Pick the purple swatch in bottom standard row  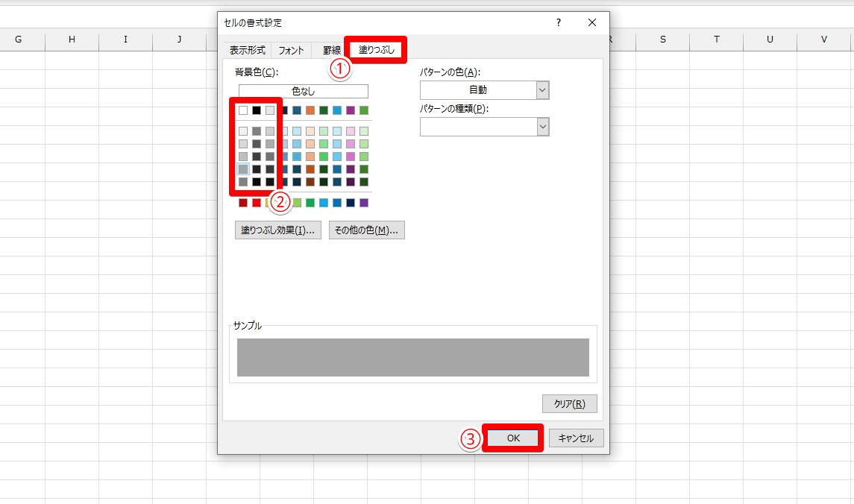coord(364,203)
